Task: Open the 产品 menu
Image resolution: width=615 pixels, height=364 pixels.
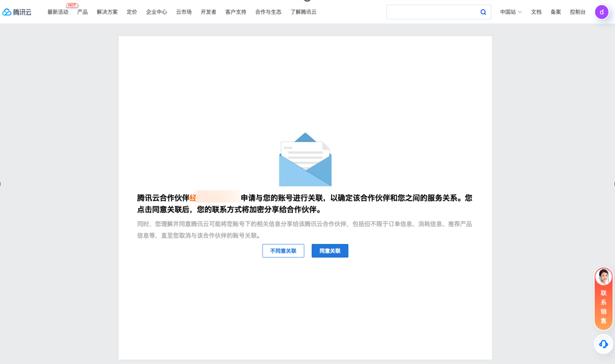Action: pyautogui.click(x=82, y=12)
